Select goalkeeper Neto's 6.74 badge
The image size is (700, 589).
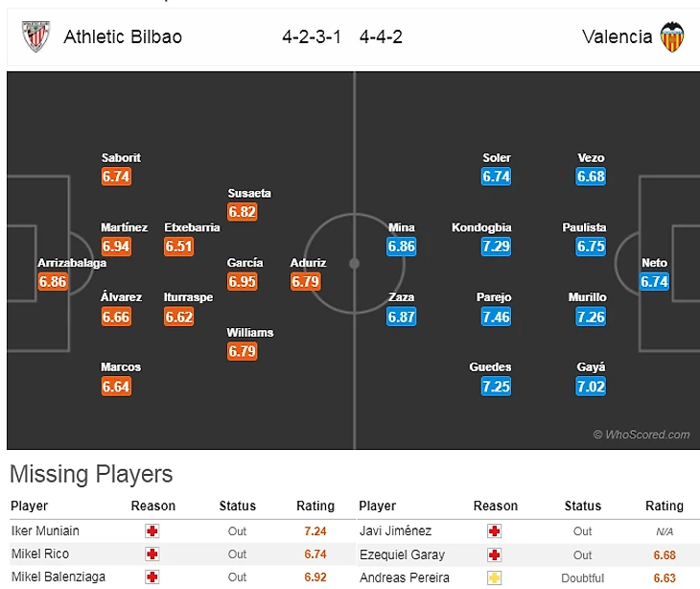point(654,282)
